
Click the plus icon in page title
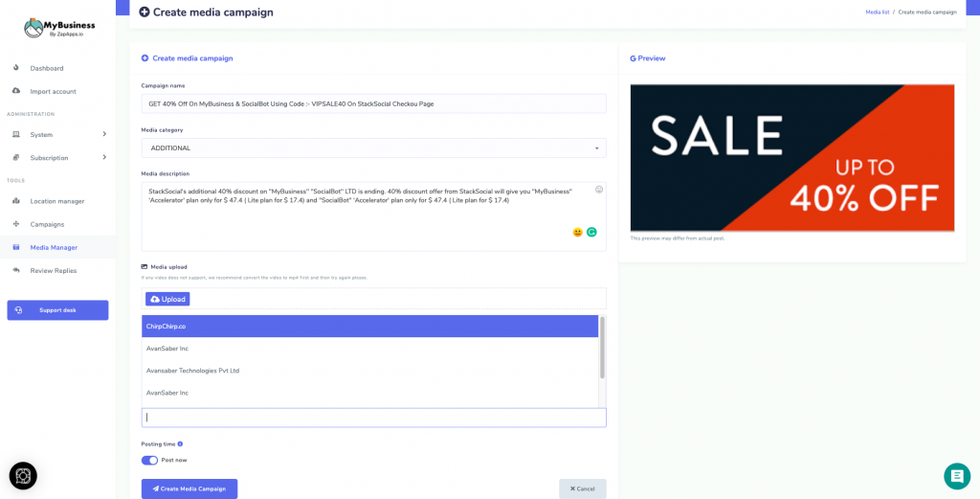click(145, 11)
